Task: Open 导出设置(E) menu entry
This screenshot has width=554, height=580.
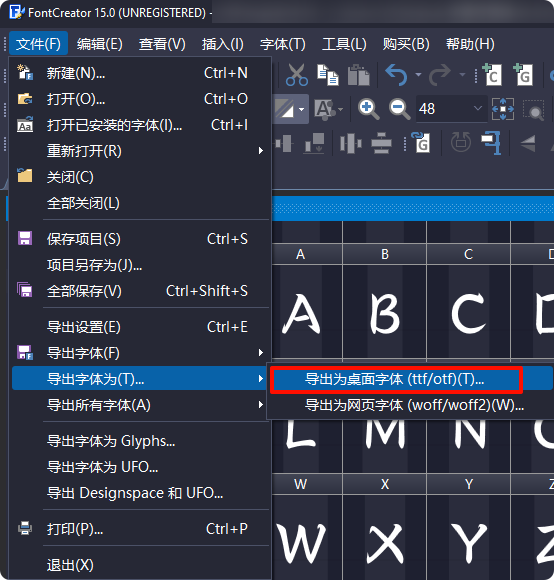Action: pos(140,327)
